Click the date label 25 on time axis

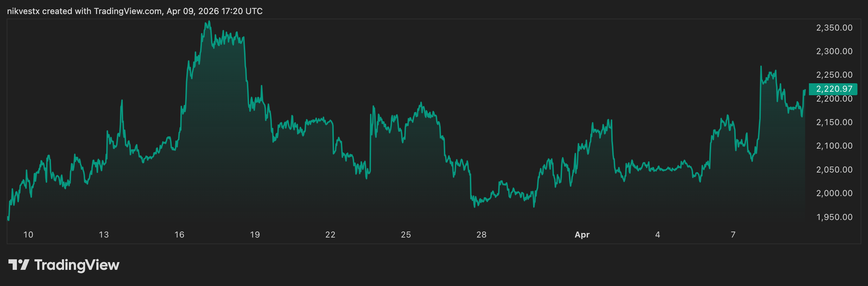(x=406, y=235)
